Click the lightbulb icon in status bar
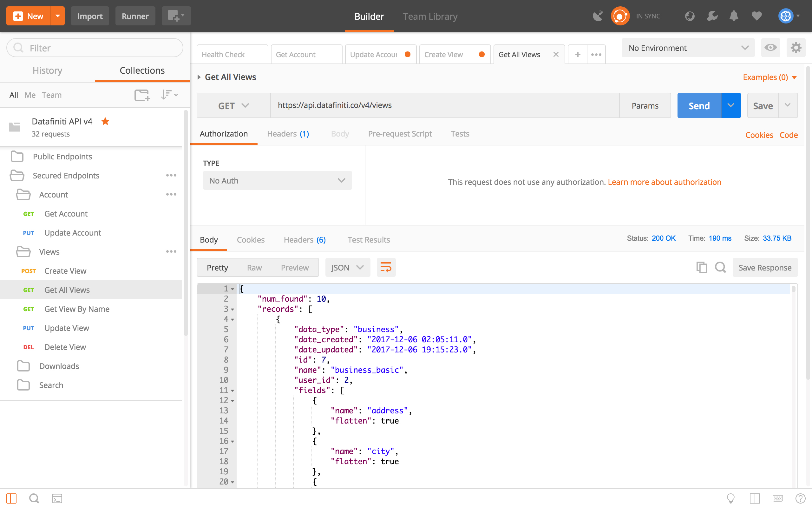Screen dimensions: 812x508 tap(730, 498)
